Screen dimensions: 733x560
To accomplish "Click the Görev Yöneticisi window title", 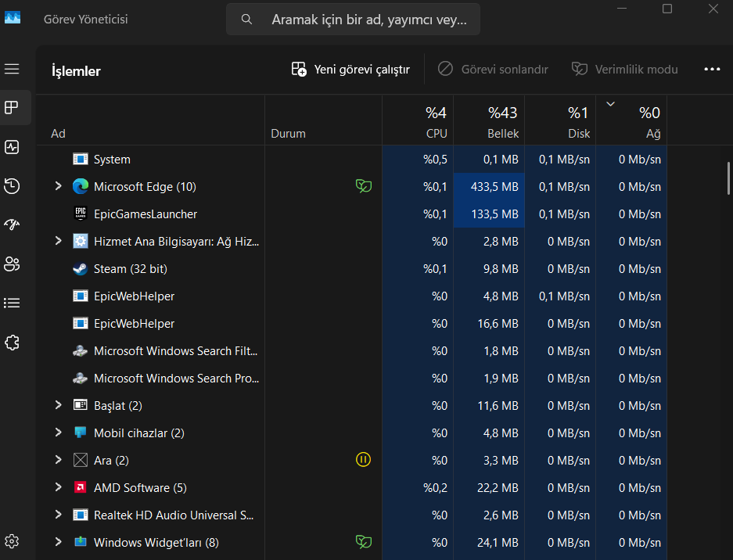I will [x=85, y=20].
